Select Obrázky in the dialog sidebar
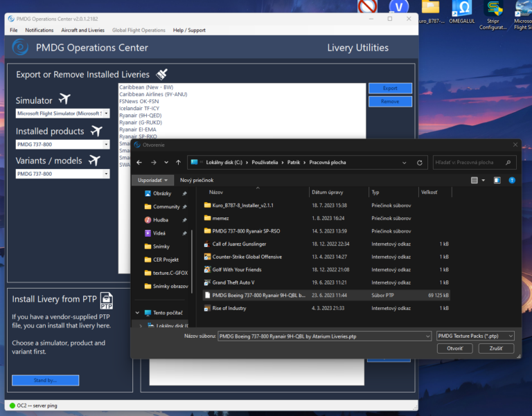Screen dimensions: 532x416 pos(162,193)
